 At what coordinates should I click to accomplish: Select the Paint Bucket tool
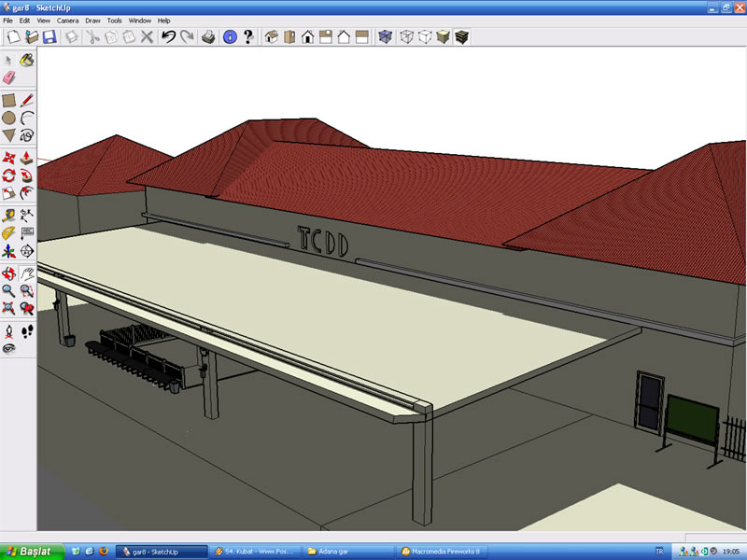(x=27, y=60)
